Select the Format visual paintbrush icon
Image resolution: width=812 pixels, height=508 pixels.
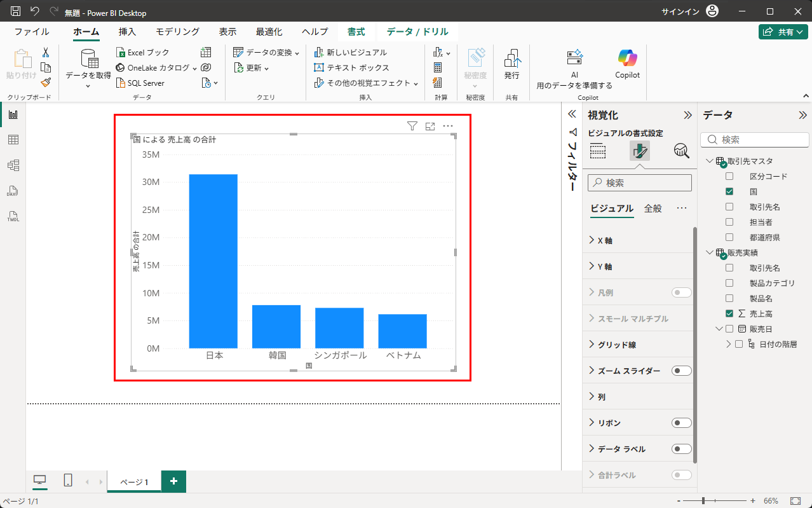640,151
